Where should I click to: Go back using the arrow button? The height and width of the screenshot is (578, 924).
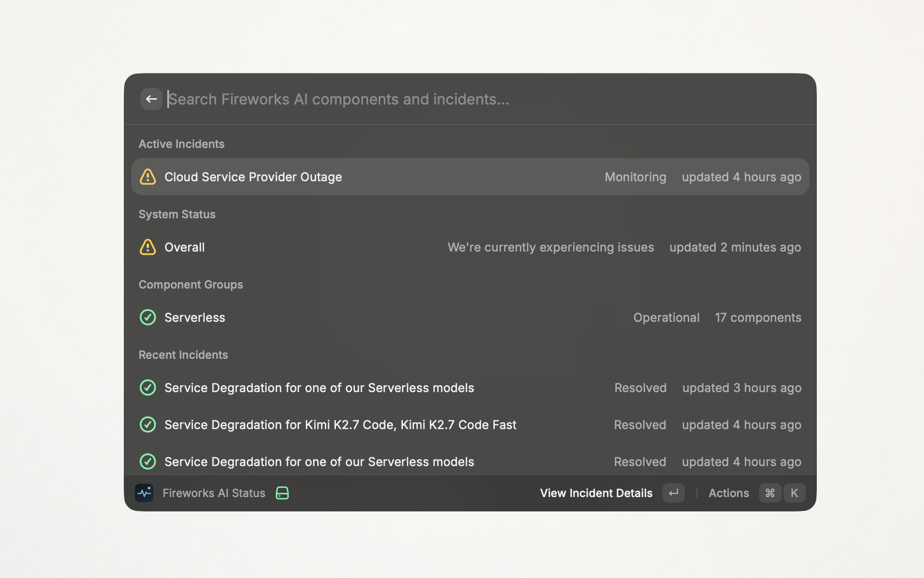pos(151,99)
